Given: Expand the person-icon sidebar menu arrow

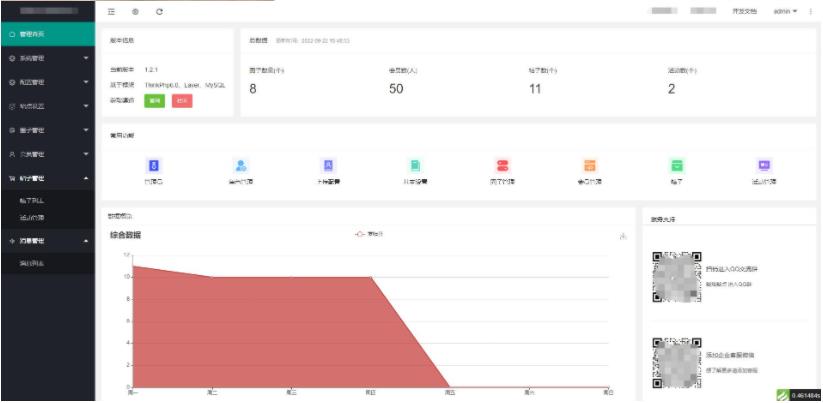Looking at the screenshot, I should [x=86, y=155].
